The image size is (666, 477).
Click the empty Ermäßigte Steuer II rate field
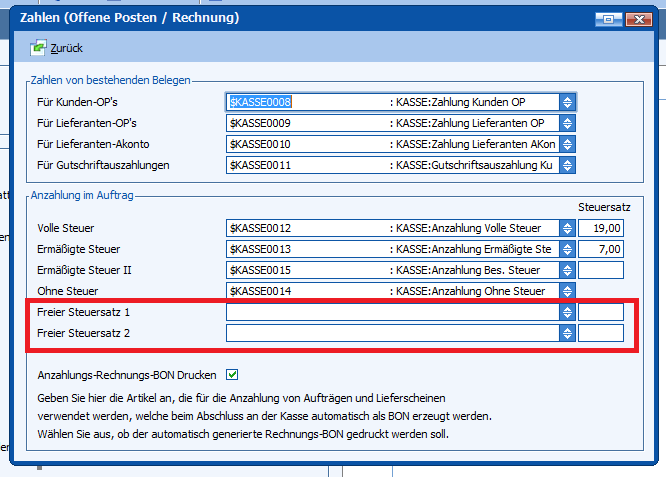click(x=600, y=270)
